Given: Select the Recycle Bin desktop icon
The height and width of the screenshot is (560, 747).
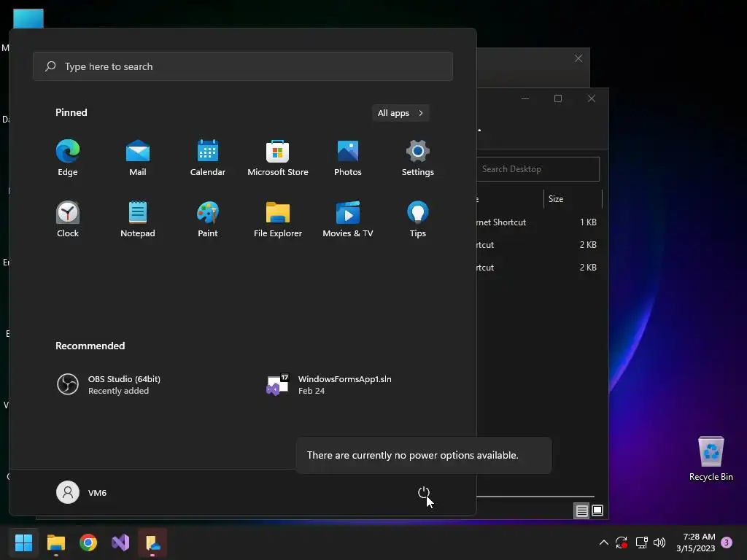Looking at the screenshot, I should tap(711, 459).
